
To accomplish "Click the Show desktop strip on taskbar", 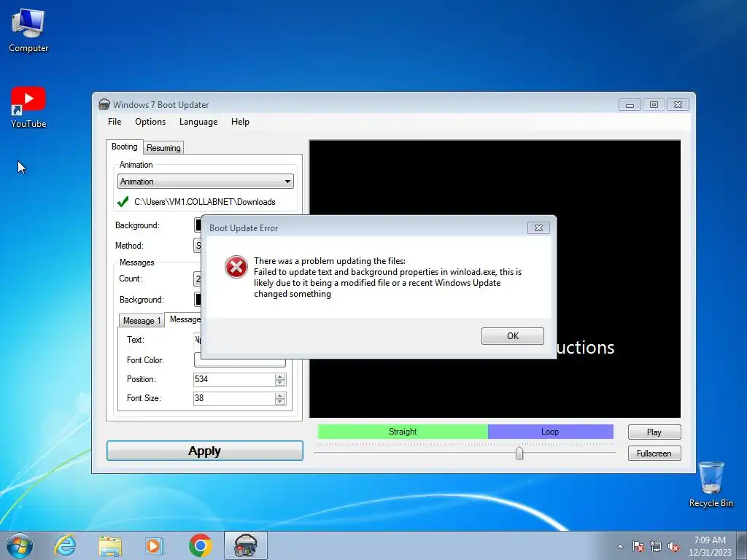I will point(743,546).
